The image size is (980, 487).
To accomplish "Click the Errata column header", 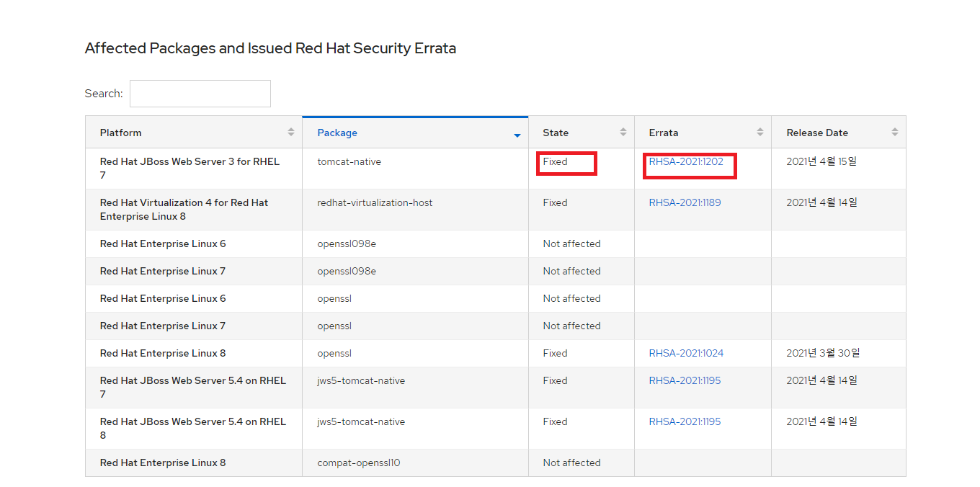I will [703, 133].
